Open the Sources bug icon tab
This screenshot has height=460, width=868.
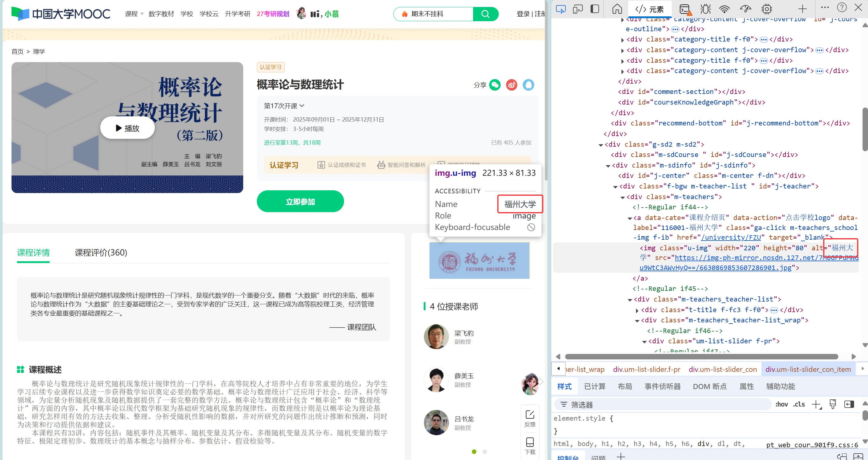click(705, 9)
